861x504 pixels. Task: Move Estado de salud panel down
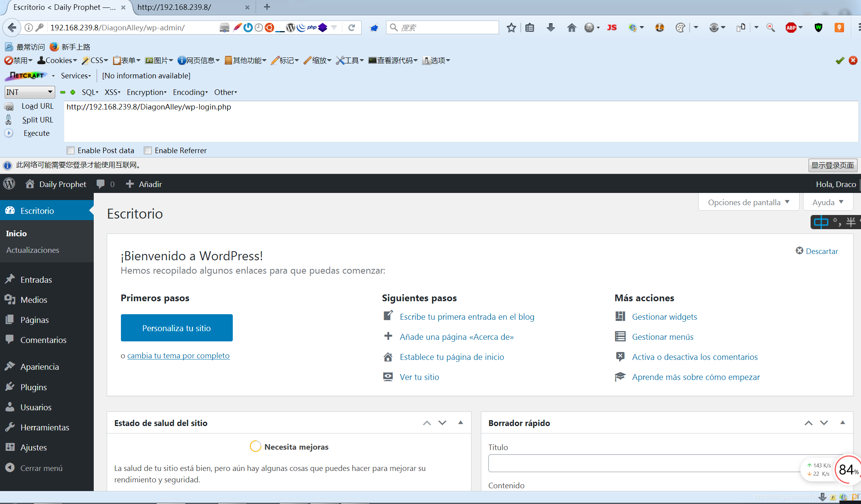point(442,422)
